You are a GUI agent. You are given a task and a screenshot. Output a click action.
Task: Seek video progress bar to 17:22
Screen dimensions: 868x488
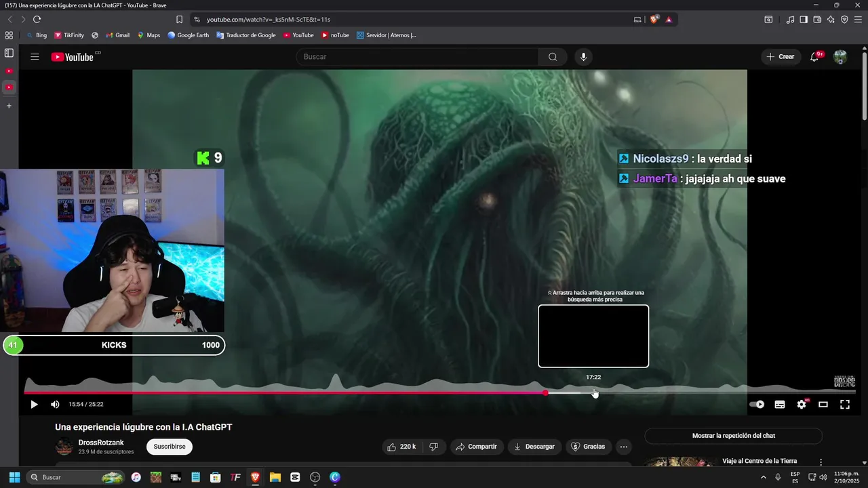(593, 392)
